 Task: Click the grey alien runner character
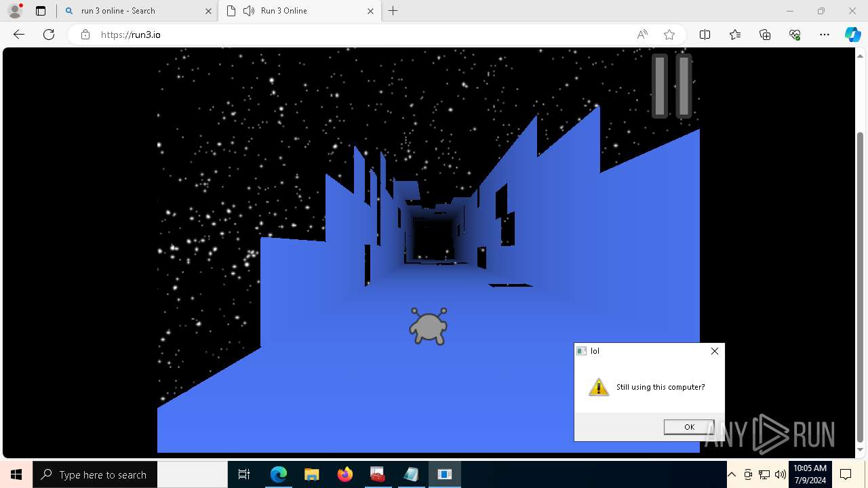(428, 326)
